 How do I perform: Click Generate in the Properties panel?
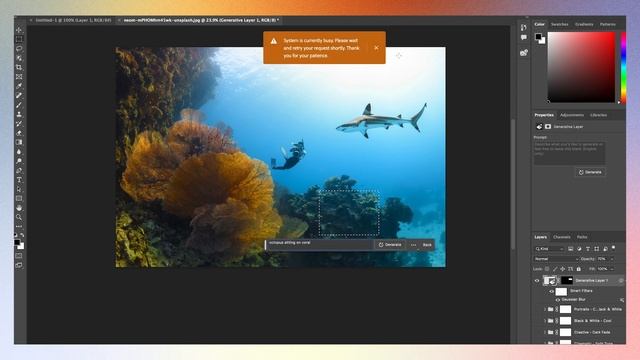point(590,172)
